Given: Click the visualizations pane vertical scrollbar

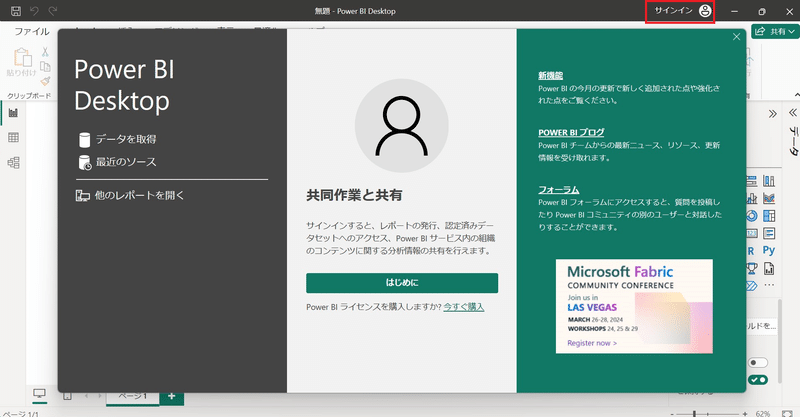Looking at the screenshot, I should tap(779, 341).
